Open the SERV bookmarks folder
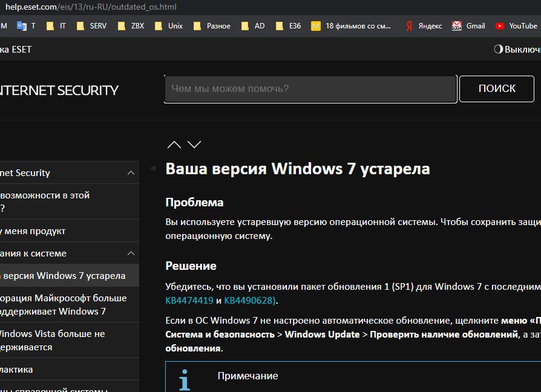Image resolution: width=541 pixels, height=392 pixels. click(91, 26)
